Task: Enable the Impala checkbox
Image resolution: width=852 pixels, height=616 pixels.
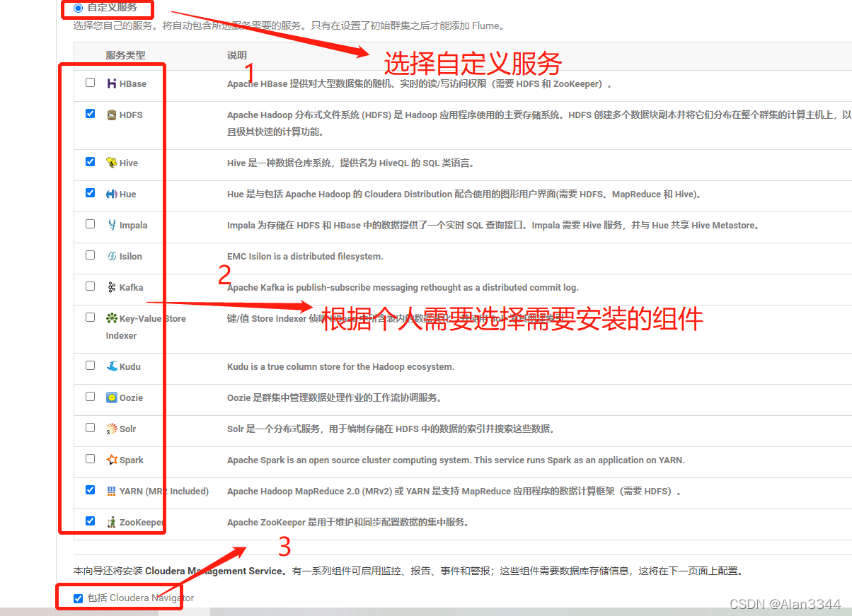Action: point(90,223)
